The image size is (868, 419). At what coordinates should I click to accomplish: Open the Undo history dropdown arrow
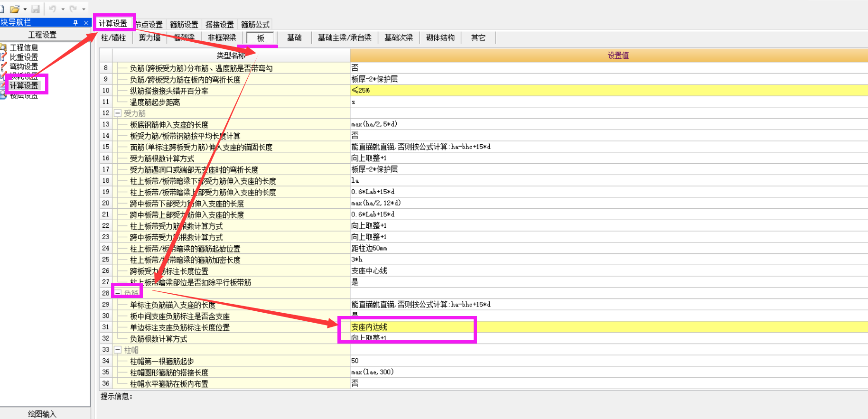click(63, 9)
